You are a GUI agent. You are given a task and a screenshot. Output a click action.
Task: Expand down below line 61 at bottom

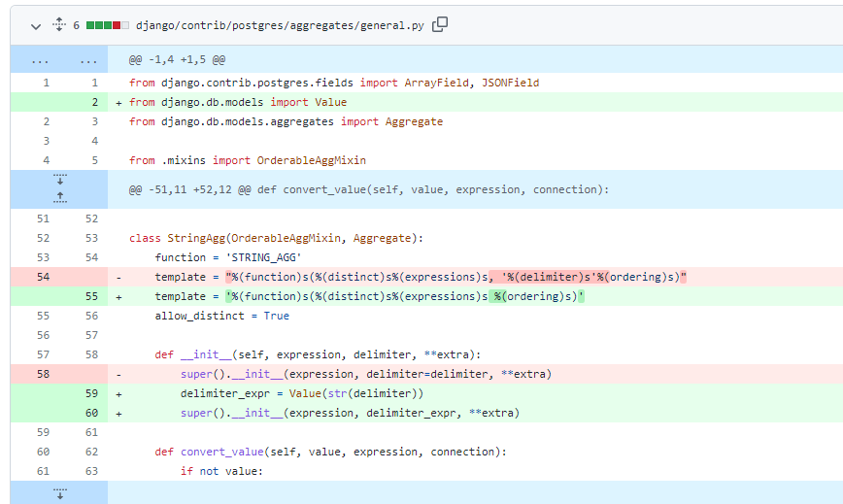tap(59, 493)
